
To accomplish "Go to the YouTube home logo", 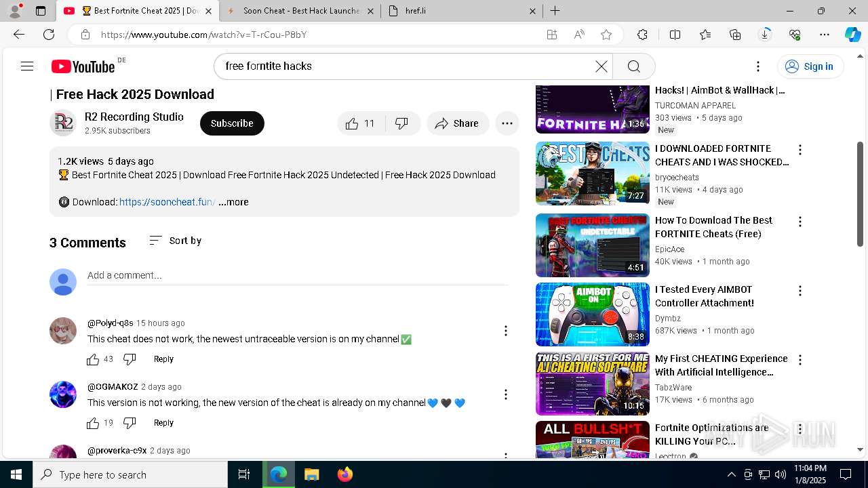I will [83, 66].
